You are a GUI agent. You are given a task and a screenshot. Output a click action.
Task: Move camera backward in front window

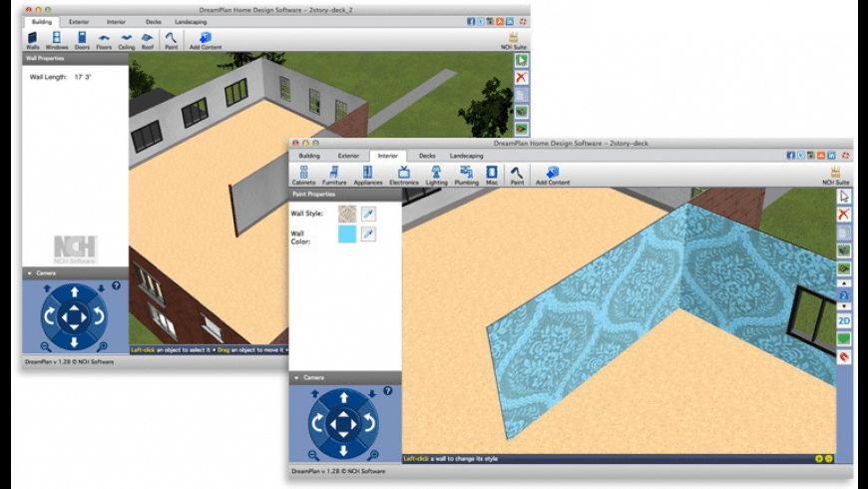pos(344,451)
